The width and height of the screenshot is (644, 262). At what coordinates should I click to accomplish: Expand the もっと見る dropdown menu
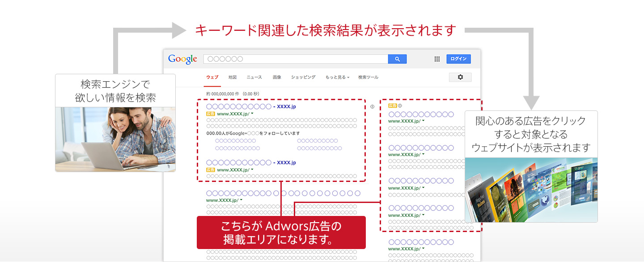tap(337, 77)
